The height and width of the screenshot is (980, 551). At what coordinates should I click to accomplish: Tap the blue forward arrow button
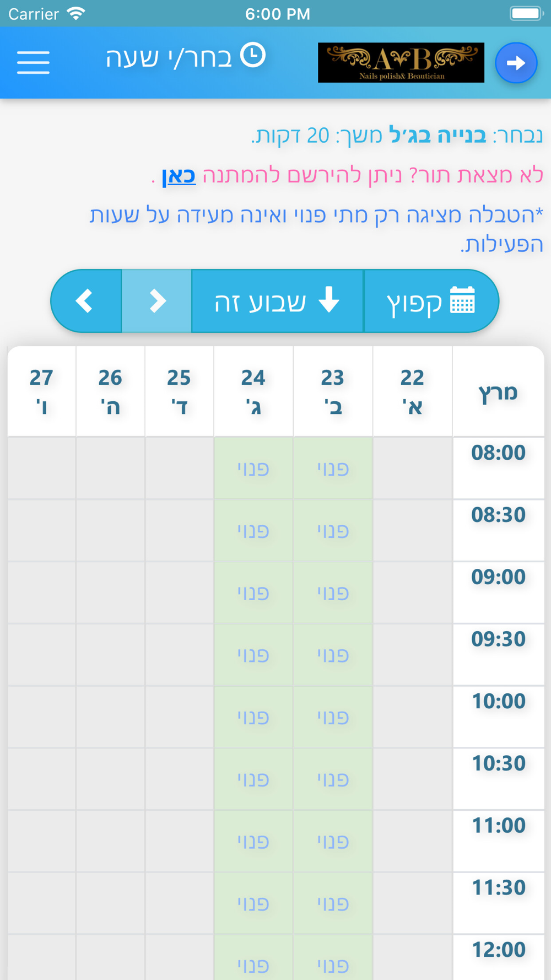516,63
